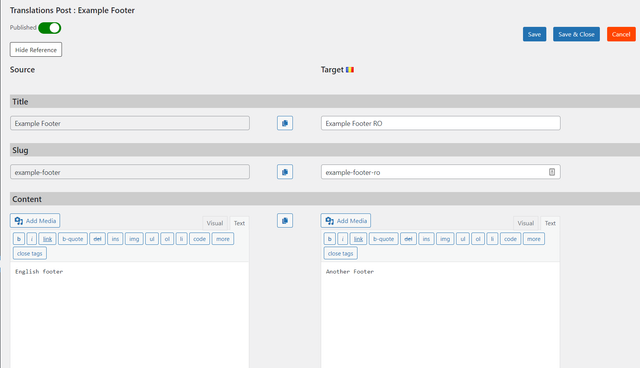Switch target editor to Visual tab
The height and width of the screenshot is (368, 640).
click(x=526, y=223)
